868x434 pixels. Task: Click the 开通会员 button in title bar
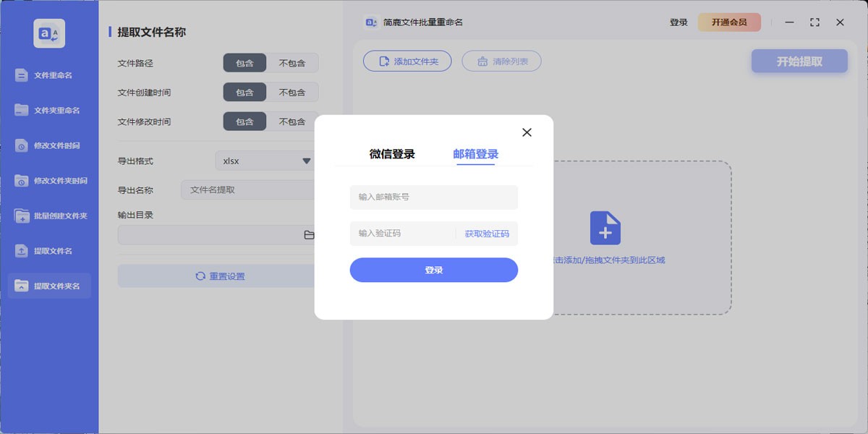click(728, 22)
